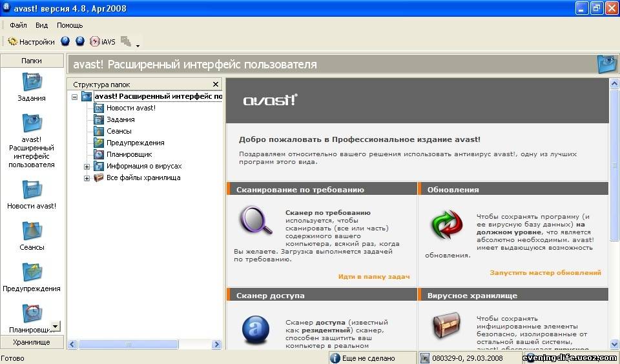The width and height of the screenshot is (620, 364).
Task: Open the Файл menu
Action: 18,25
